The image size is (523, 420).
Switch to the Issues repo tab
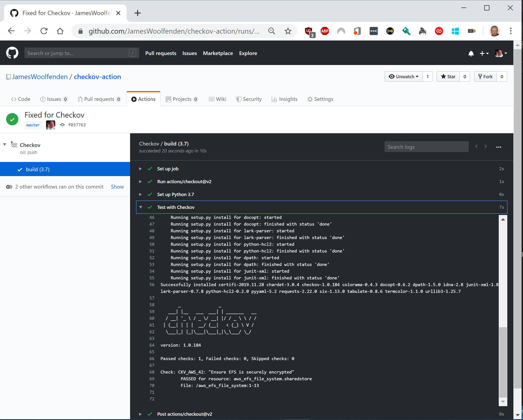[x=54, y=99]
